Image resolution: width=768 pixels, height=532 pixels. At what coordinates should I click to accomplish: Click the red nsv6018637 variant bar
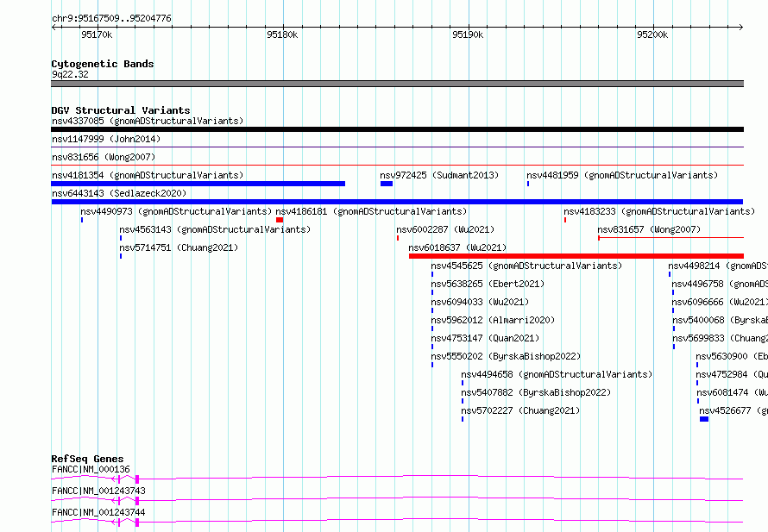576,256
